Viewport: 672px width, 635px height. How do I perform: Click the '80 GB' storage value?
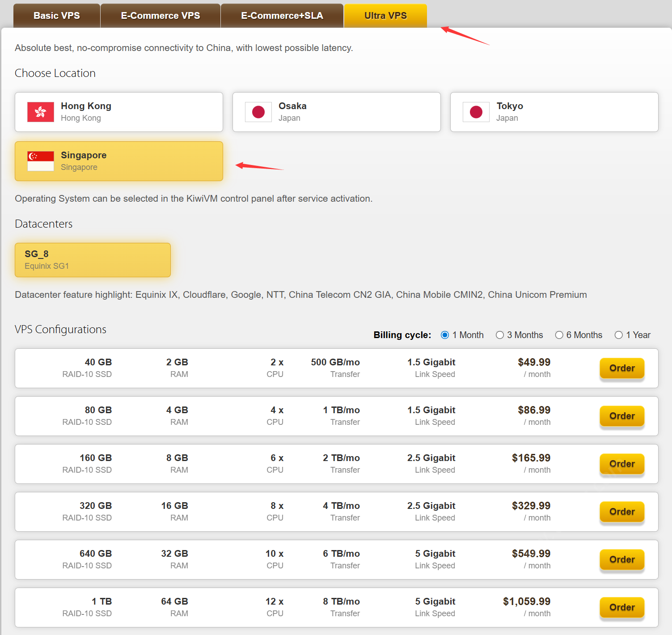coord(98,410)
